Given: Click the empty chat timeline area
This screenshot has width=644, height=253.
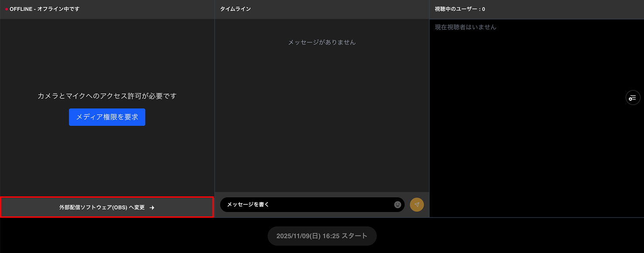Looking at the screenshot, I should pyautogui.click(x=322, y=122).
